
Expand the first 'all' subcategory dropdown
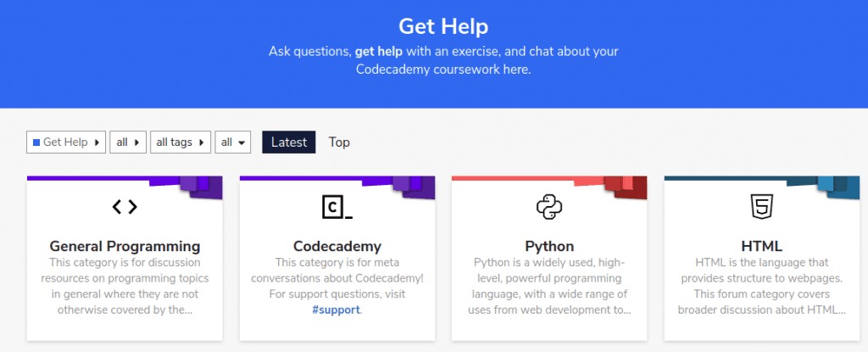pos(128,142)
